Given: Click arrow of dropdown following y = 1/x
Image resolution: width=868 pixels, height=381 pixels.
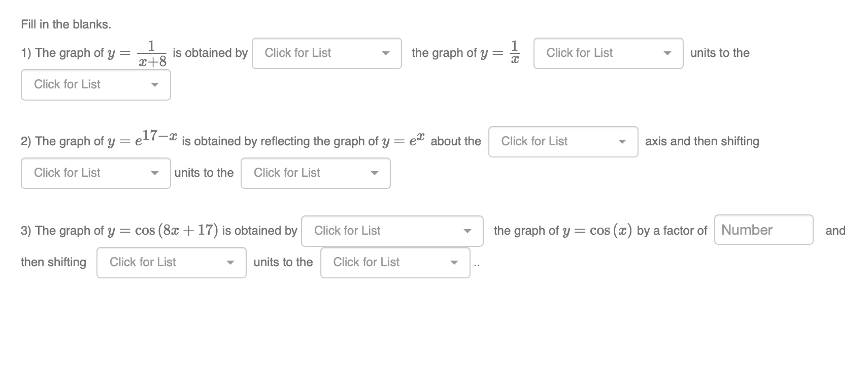Looking at the screenshot, I should (667, 53).
